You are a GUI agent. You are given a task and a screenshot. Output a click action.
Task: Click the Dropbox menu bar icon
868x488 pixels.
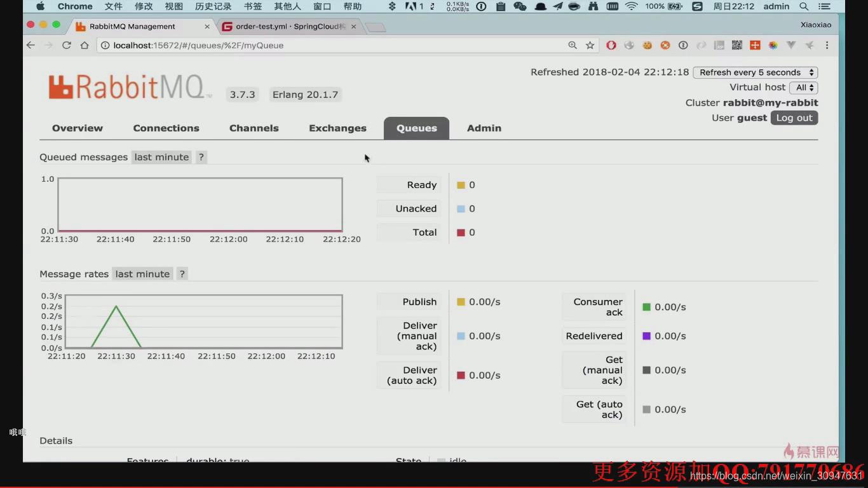click(392, 6)
